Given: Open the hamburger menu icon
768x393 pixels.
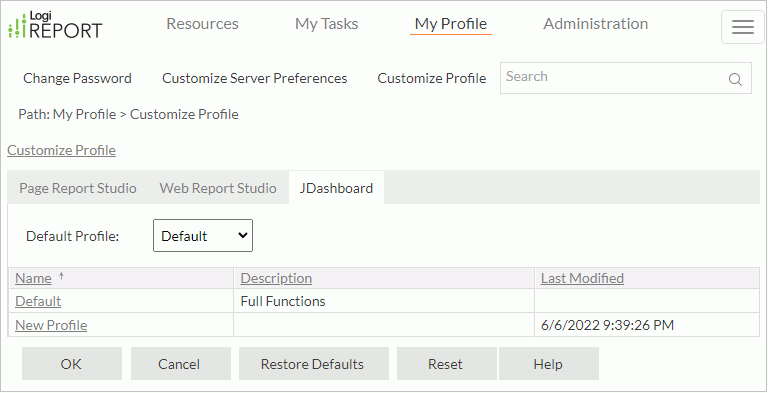Looking at the screenshot, I should [x=743, y=27].
